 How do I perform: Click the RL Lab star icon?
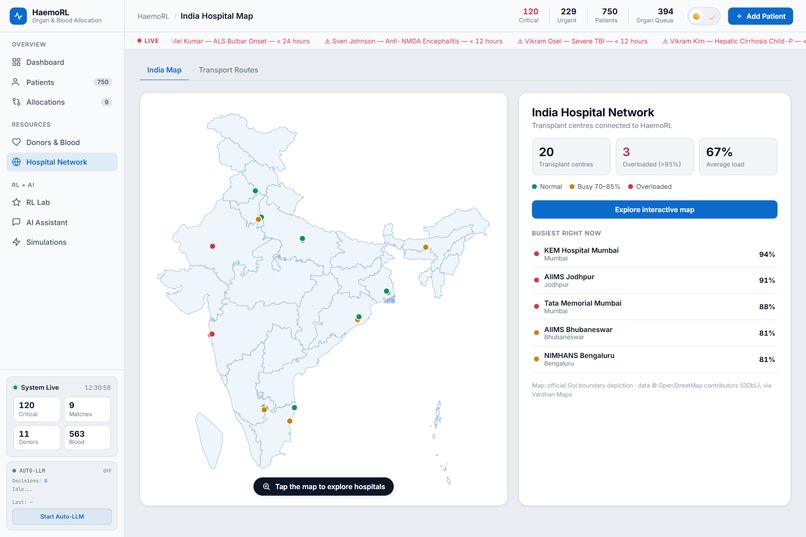click(x=16, y=202)
